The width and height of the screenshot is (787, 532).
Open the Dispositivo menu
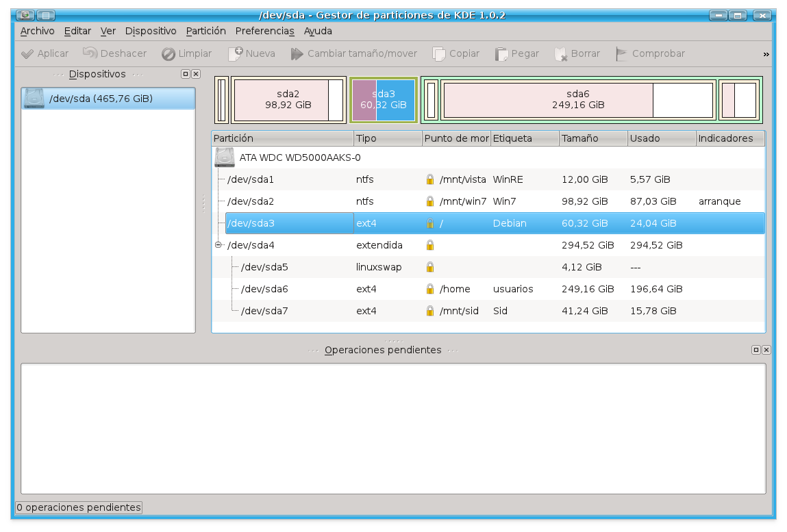[x=150, y=31]
